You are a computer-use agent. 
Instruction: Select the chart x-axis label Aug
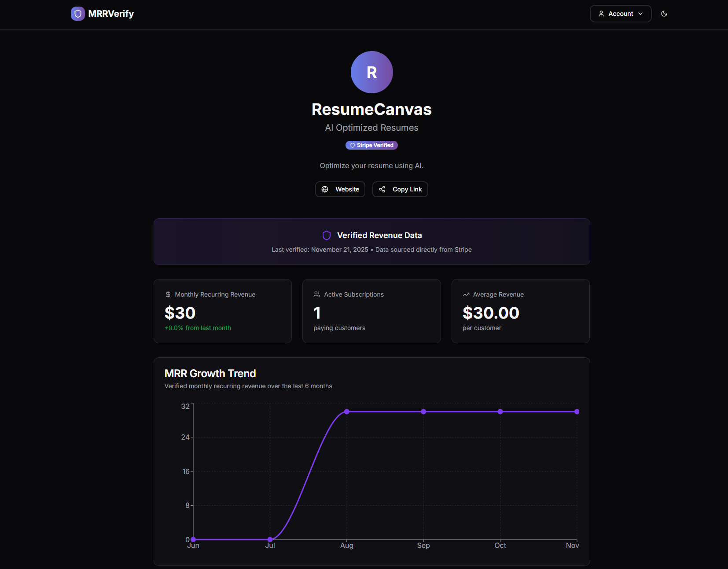[x=347, y=546]
